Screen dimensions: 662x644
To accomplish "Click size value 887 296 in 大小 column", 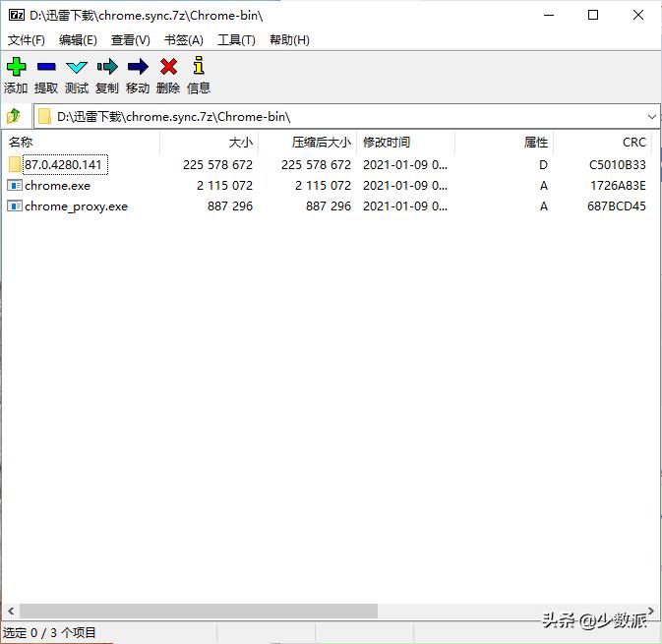I will pos(230,205).
